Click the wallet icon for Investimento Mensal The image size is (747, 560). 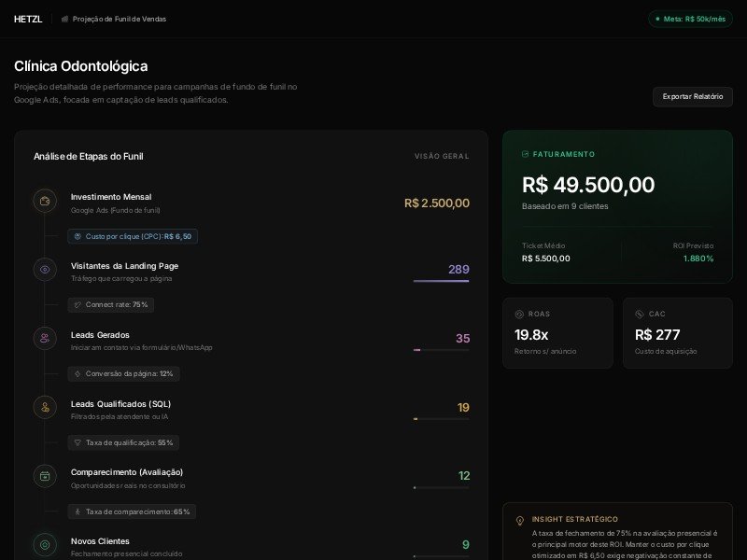45,201
